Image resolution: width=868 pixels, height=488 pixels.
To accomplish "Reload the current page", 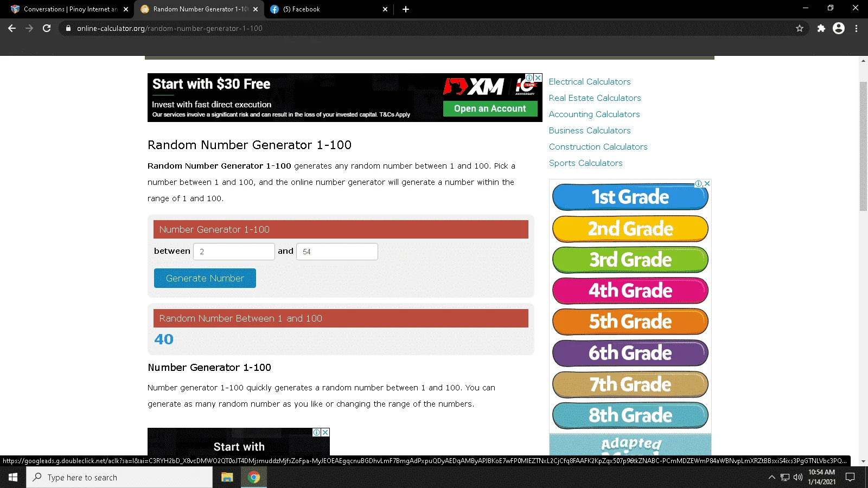I will click(47, 28).
